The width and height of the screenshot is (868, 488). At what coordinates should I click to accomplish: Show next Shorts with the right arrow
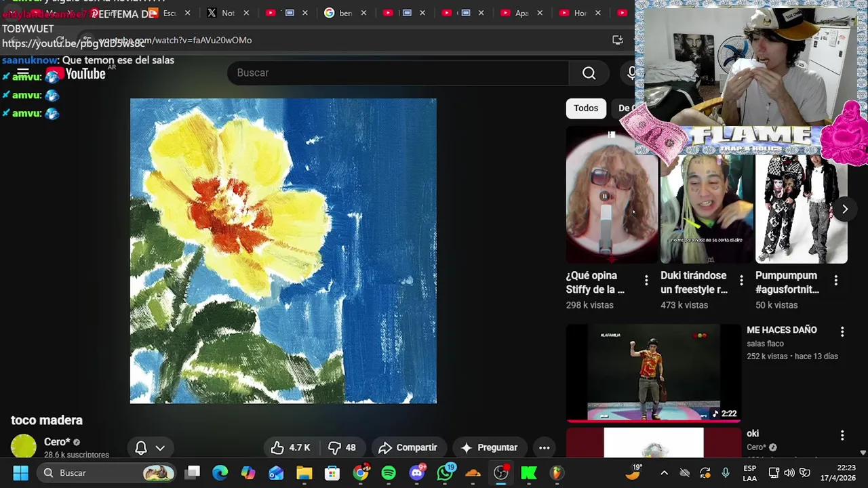coord(845,209)
